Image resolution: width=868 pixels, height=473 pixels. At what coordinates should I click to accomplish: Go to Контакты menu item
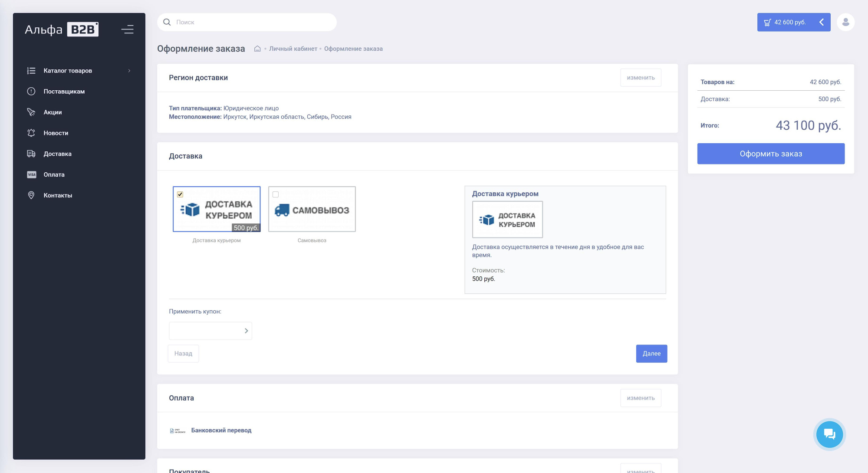point(58,195)
